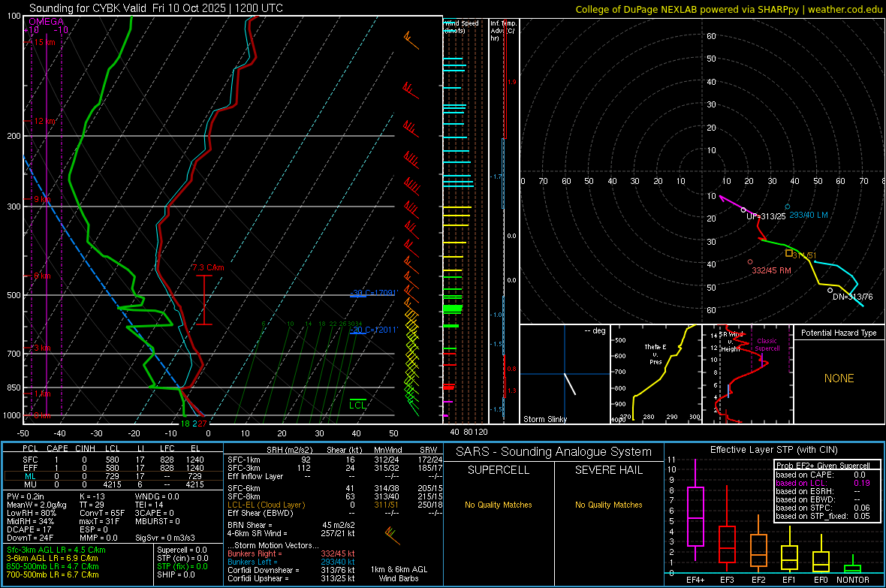Click the Corfidi upshear white circle near UP=313/25
Image resolution: width=886 pixels, height=588 pixels.
pyautogui.click(x=743, y=210)
